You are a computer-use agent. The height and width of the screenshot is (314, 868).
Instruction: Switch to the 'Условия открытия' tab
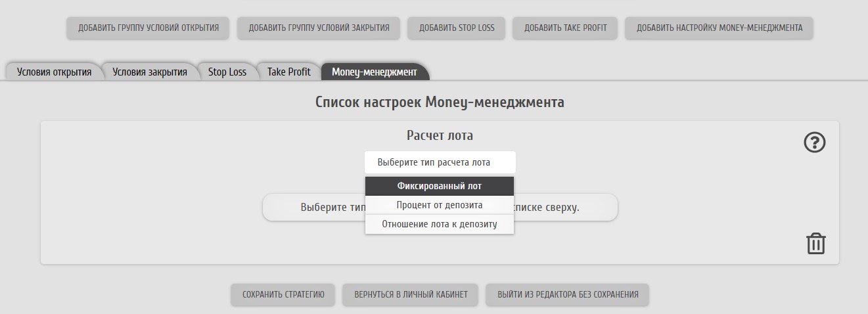pyautogui.click(x=54, y=72)
